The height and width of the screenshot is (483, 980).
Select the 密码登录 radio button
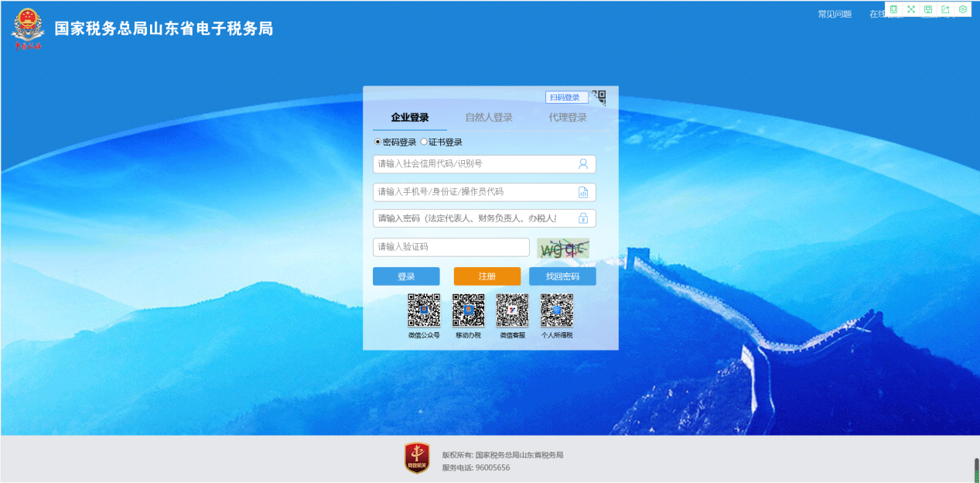click(377, 142)
